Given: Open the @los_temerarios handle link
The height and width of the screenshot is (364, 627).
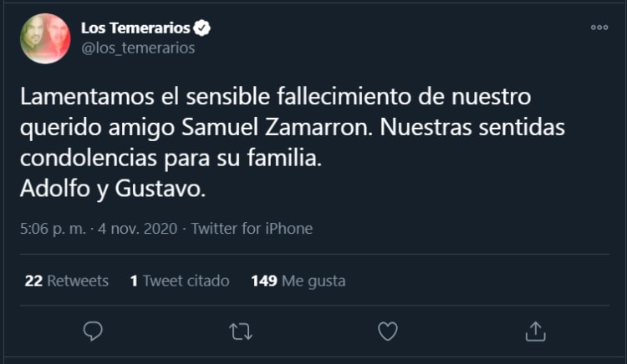Looking at the screenshot, I should [x=137, y=48].
